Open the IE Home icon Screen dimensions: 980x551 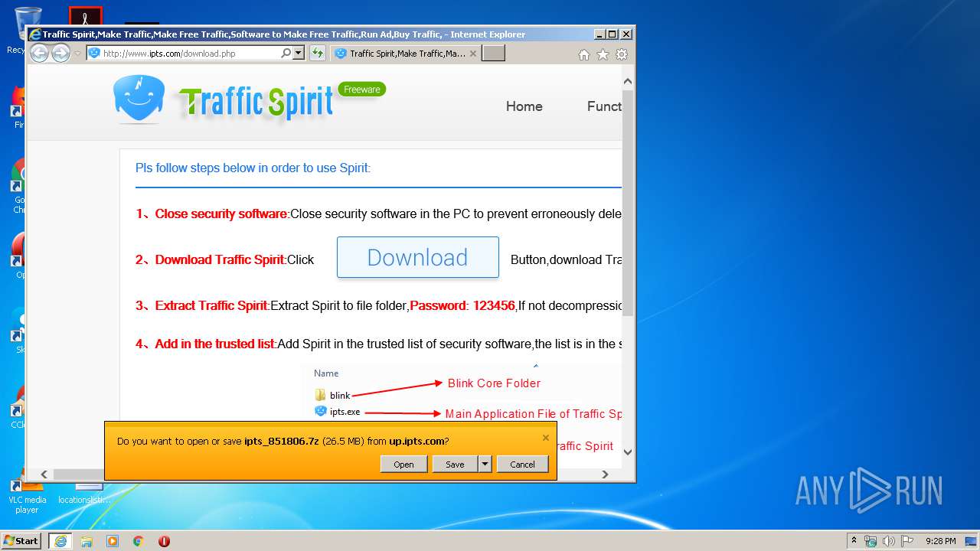coord(584,54)
